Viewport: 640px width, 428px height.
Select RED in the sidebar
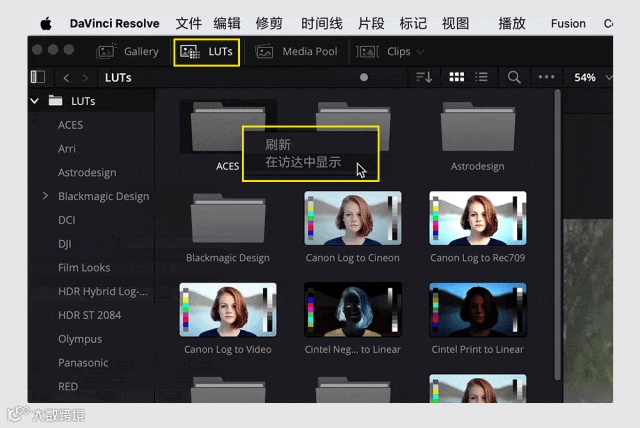tap(68, 386)
